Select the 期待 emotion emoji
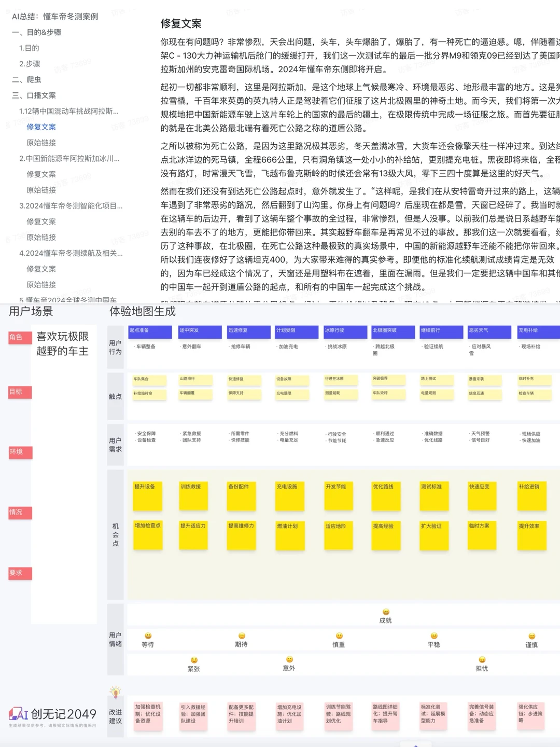 coord(241,636)
